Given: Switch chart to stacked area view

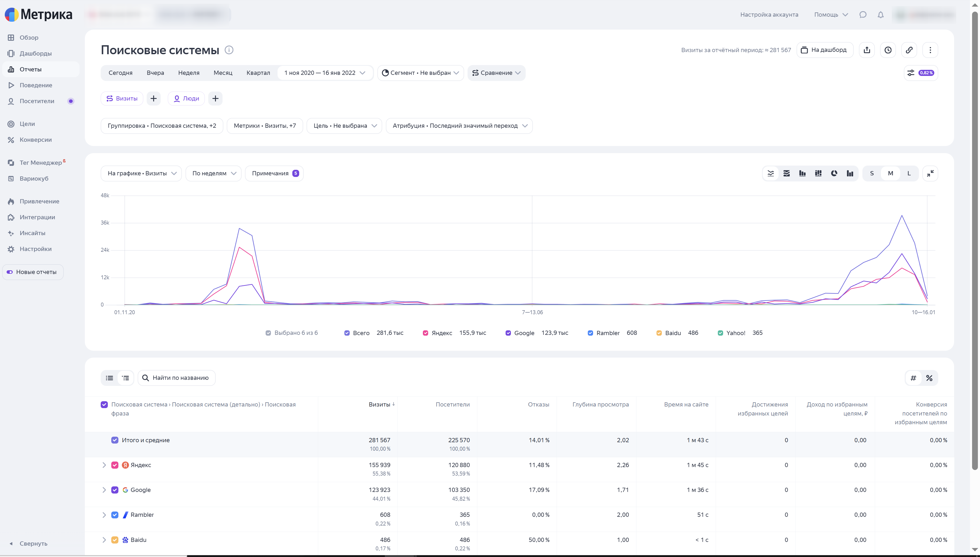Looking at the screenshot, I should coord(787,173).
